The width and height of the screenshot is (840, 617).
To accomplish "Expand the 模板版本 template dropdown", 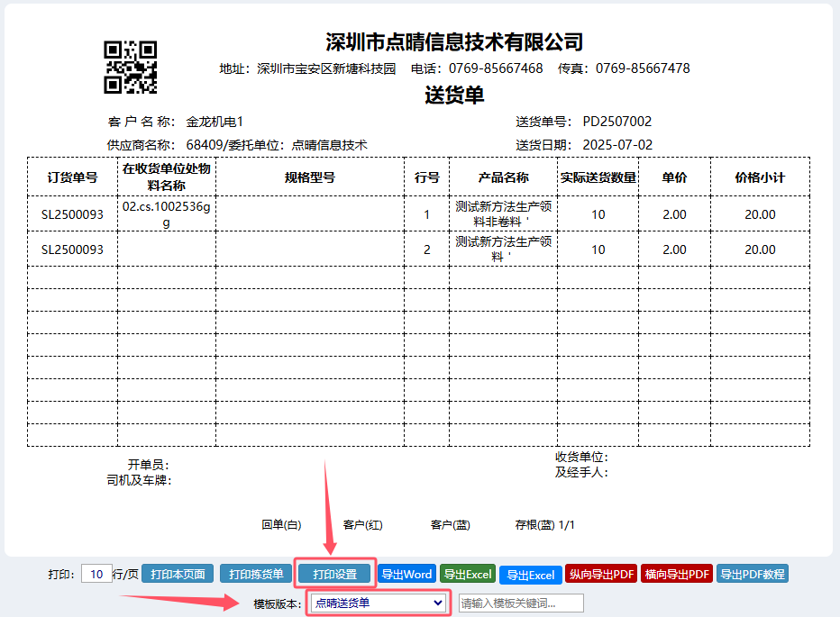I will [x=379, y=603].
